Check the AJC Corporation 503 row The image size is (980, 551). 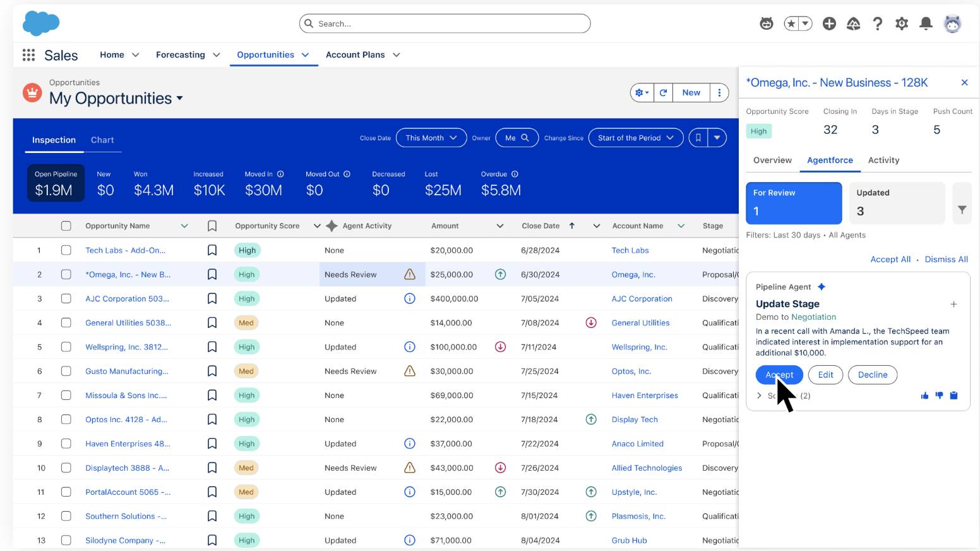(x=66, y=298)
